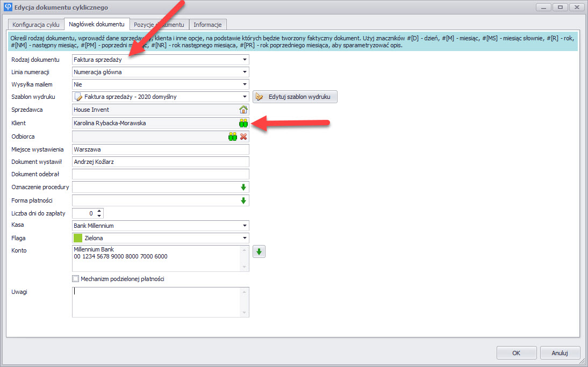Click the house icon in Sprzedawca field

click(x=243, y=110)
